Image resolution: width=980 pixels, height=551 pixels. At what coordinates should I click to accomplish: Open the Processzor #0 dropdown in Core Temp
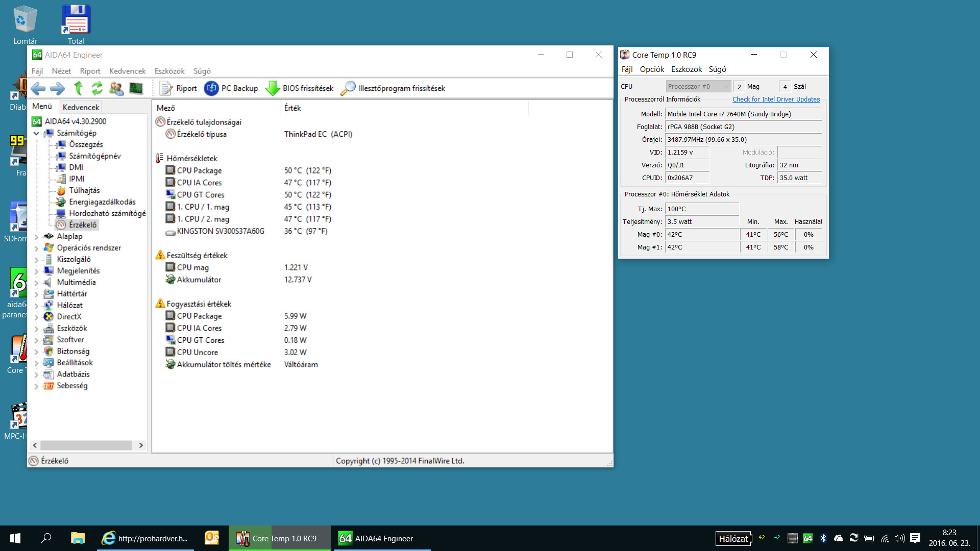(698, 87)
